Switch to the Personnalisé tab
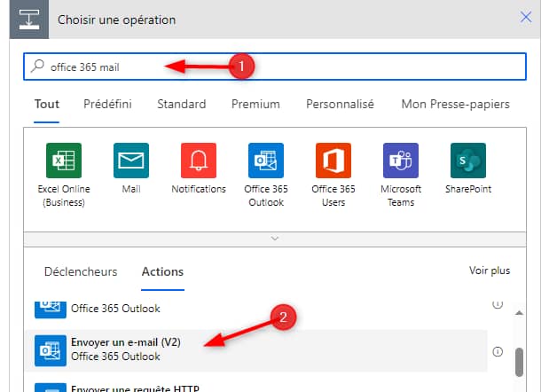This screenshot has width=549, height=392. click(x=340, y=105)
